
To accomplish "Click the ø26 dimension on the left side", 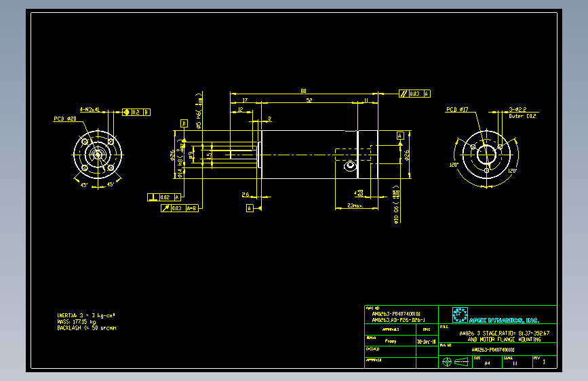I will tap(172, 155).
